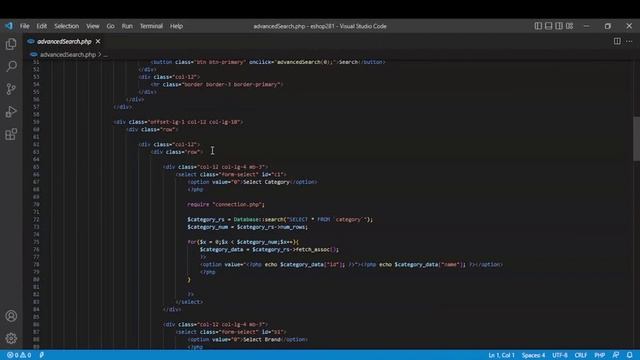Change language mode via PHP status item
Screen dimensions: 640x360
tap(600, 355)
